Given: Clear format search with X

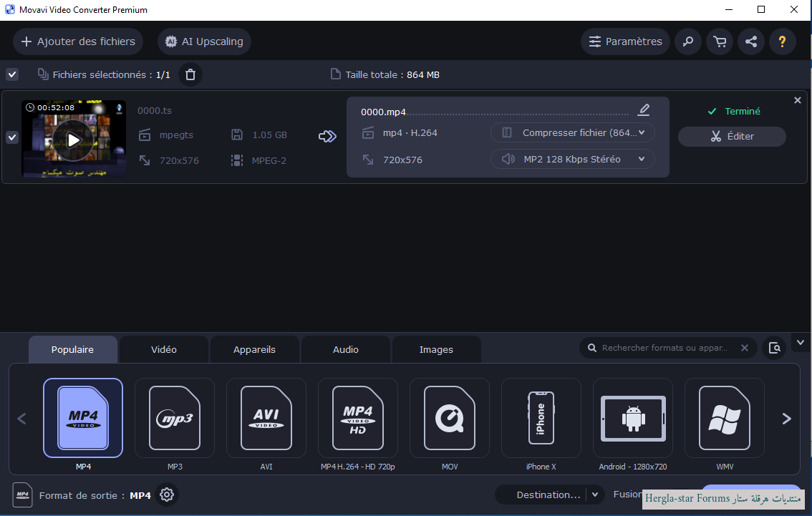Looking at the screenshot, I should click(x=744, y=348).
